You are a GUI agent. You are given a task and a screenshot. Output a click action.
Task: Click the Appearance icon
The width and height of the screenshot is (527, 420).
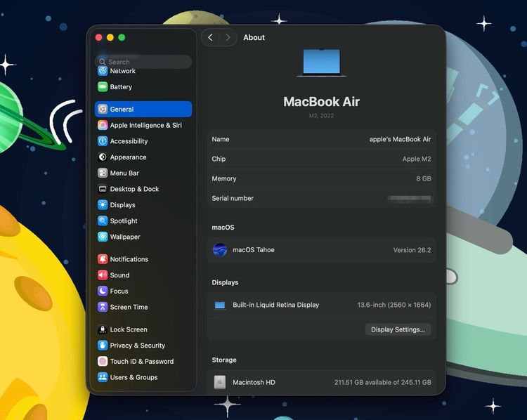[x=103, y=157]
